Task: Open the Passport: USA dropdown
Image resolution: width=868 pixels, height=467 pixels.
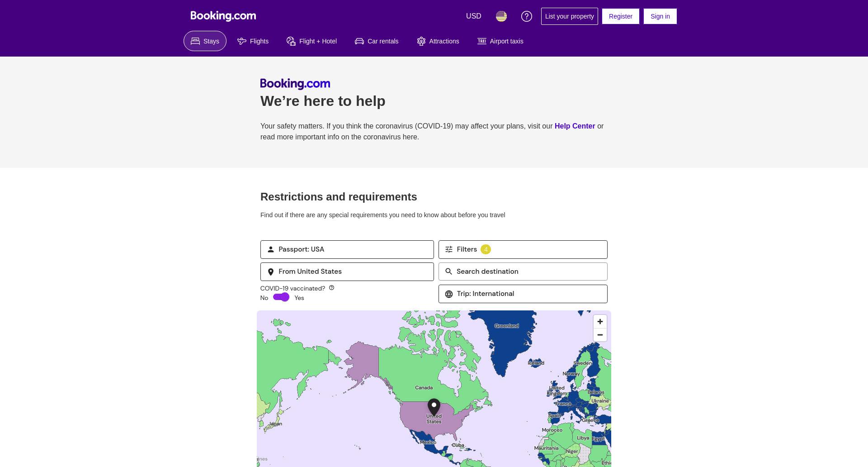Action: pyautogui.click(x=347, y=249)
